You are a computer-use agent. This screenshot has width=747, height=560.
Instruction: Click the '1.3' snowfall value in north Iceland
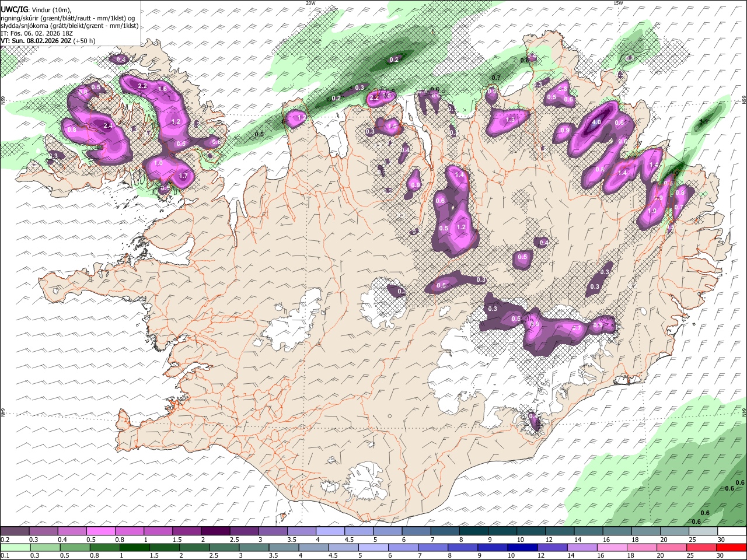pos(511,120)
